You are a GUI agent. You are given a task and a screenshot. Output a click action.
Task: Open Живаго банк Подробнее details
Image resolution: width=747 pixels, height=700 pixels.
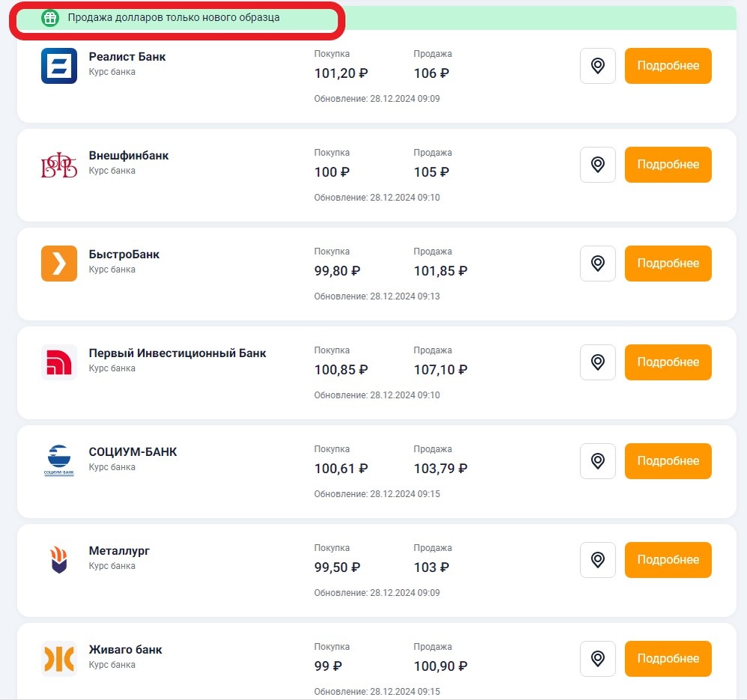tap(668, 659)
